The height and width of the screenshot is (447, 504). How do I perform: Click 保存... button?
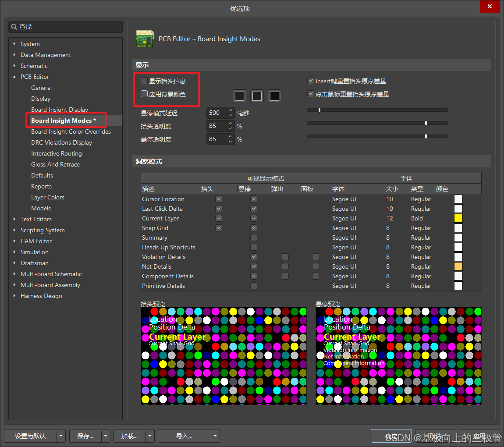(x=85, y=436)
